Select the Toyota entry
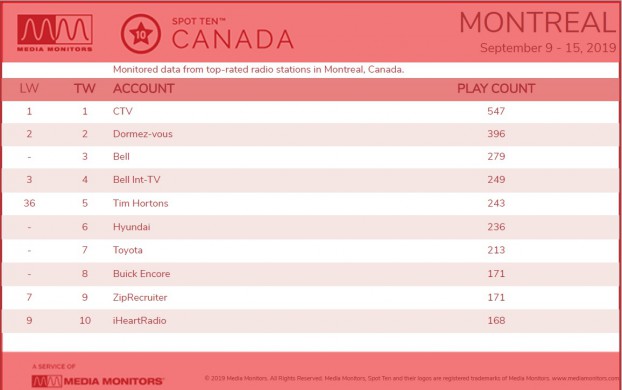 [128, 250]
